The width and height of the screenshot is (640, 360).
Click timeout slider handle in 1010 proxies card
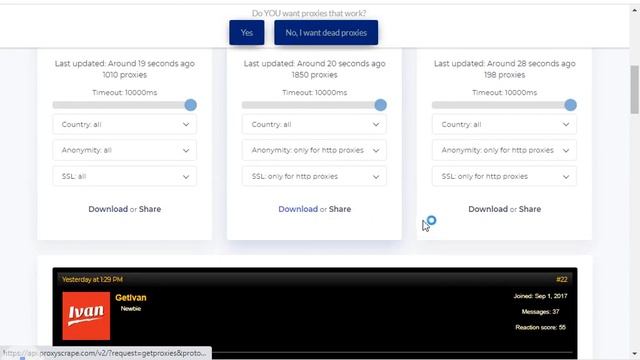pos(191,105)
